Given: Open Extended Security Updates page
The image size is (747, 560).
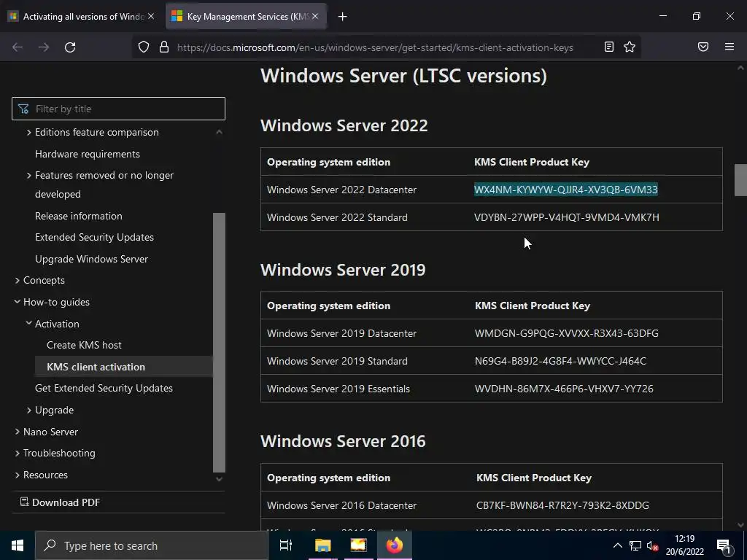Looking at the screenshot, I should 94,237.
